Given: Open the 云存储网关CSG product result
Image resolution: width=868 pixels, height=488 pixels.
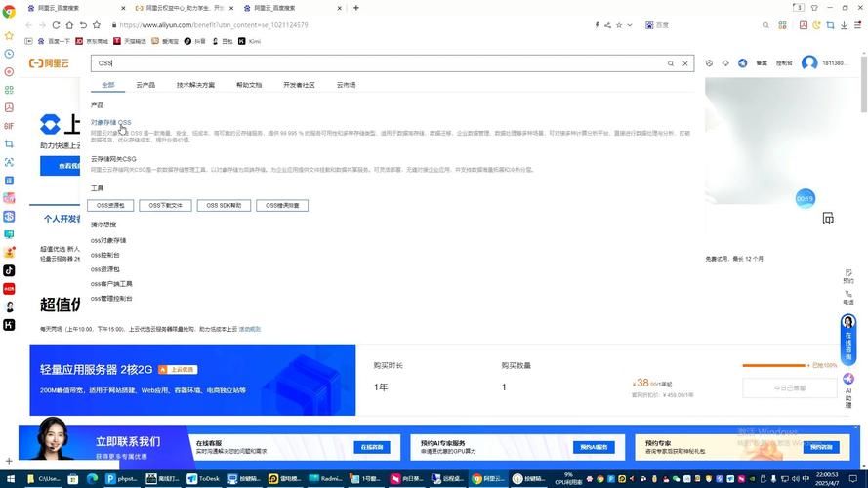Looking at the screenshot, I should coord(113,159).
